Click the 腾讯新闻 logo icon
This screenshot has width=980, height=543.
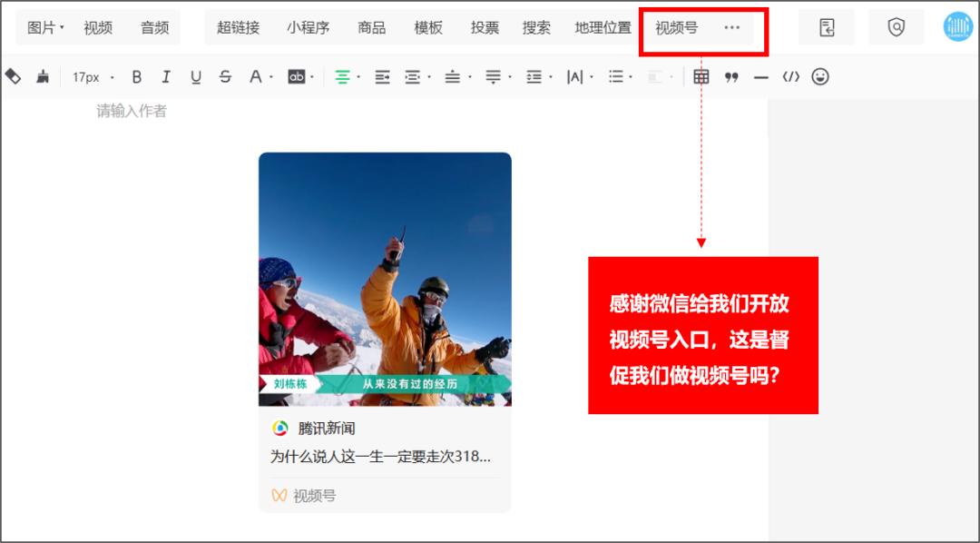point(280,429)
